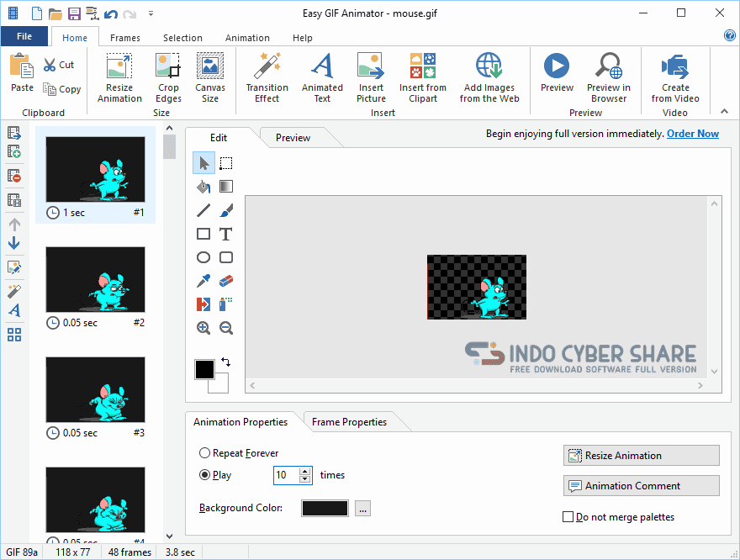Swap foreground and background colors
The height and width of the screenshot is (560, 740).
tap(225, 362)
